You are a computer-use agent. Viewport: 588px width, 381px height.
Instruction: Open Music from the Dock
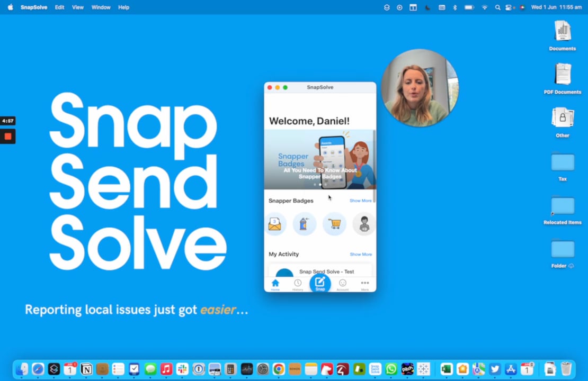click(x=166, y=369)
